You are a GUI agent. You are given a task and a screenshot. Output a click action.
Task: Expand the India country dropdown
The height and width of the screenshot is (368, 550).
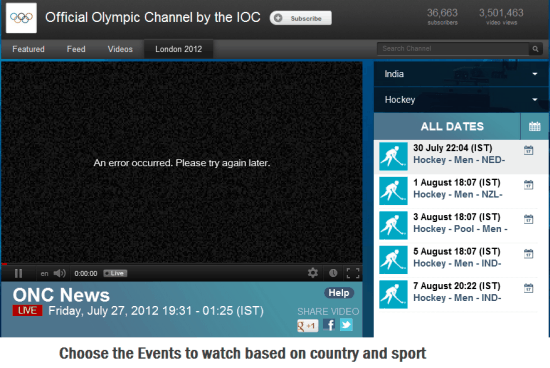461,74
